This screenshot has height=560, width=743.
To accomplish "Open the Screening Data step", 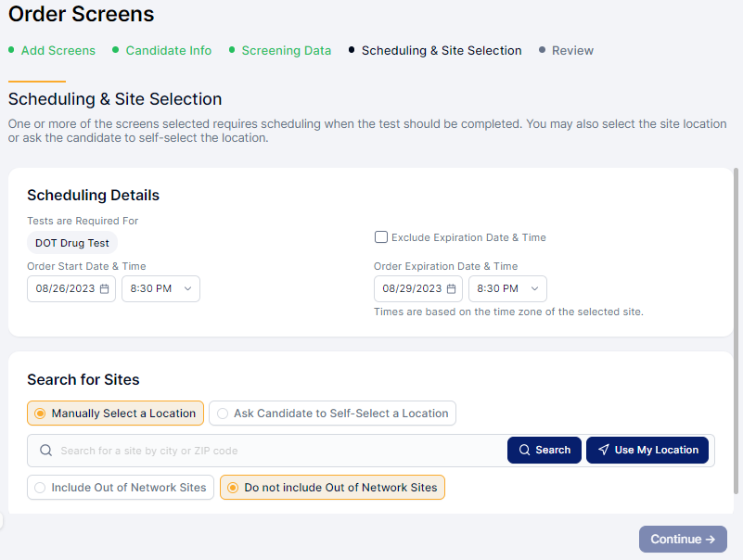I will tap(286, 51).
